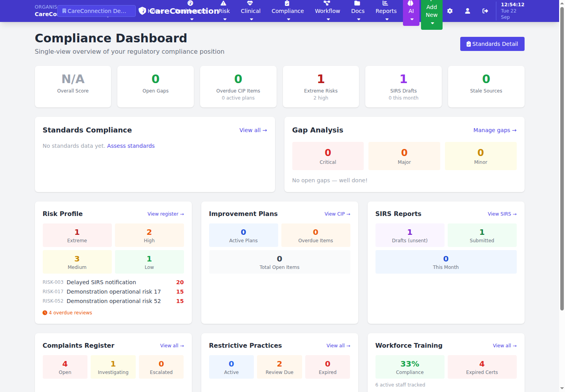Open the organisation selector CareConnection De...
The width and height of the screenshot is (565, 392).
click(x=97, y=11)
